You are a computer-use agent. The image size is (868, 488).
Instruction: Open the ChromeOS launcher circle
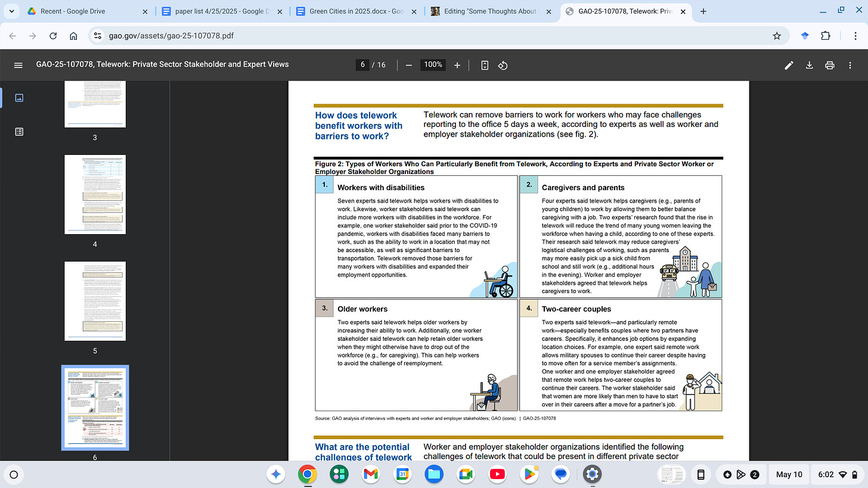14,475
